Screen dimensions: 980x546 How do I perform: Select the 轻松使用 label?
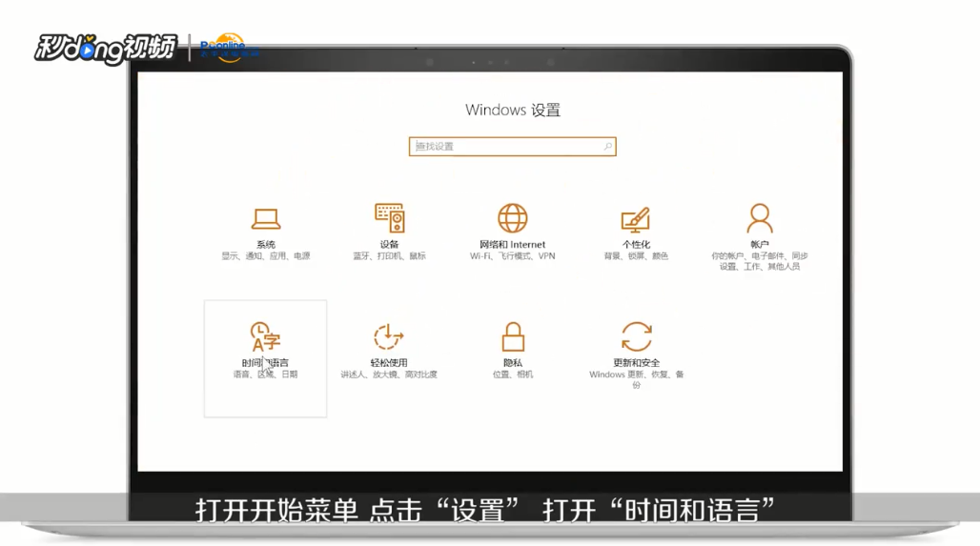tap(389, 362)
